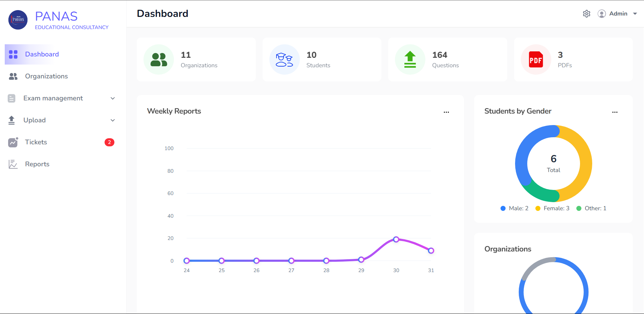Click the red PDF icon

(536, 59)
